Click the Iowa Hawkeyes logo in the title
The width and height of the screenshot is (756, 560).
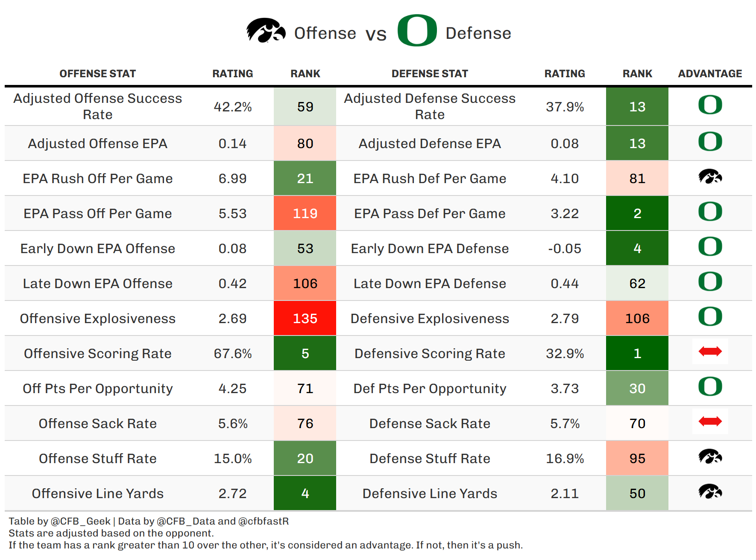point(266,31)
